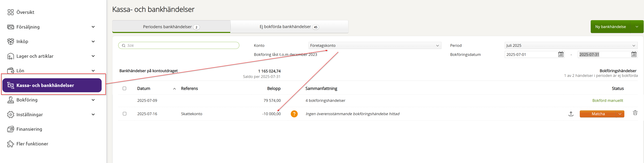The image size is (644, 163).
Task: Delete the Skattekonto bank event via trash icon
Action: [x=635, y=113]
